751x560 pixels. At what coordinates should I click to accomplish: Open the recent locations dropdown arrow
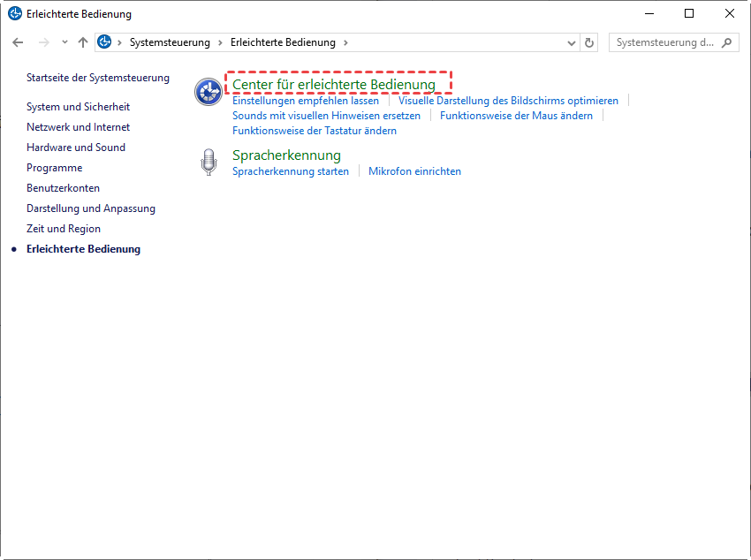pyautogui.click(x=64, y=42)
